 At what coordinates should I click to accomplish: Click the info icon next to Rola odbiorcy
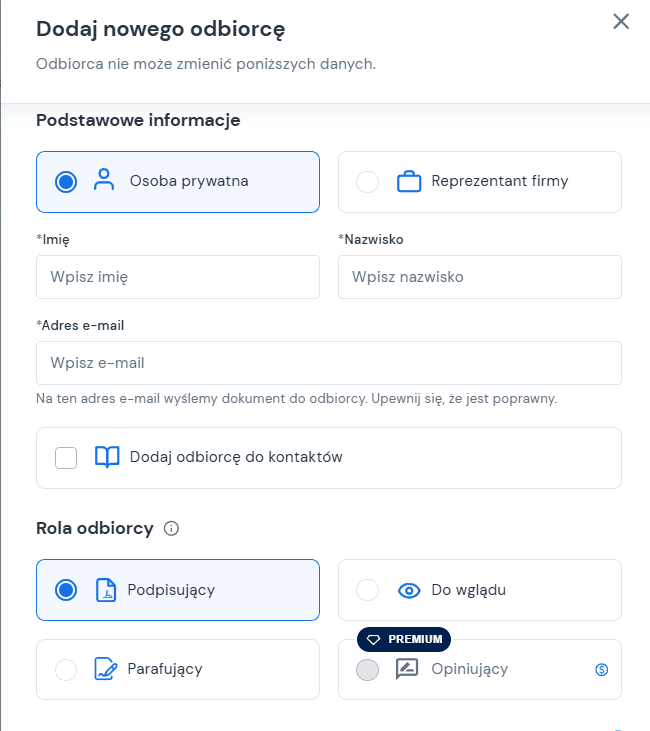pos(171,528)
